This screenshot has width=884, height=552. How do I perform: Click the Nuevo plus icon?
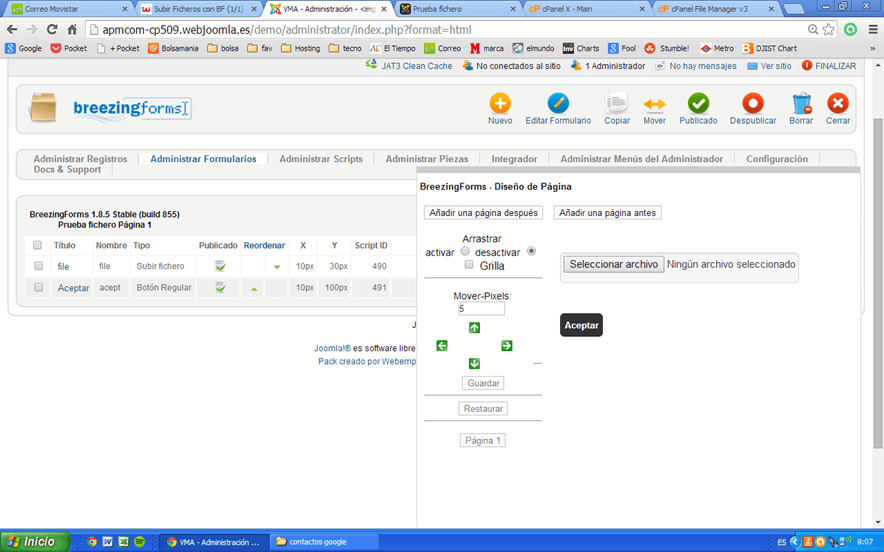pos(500,104)
